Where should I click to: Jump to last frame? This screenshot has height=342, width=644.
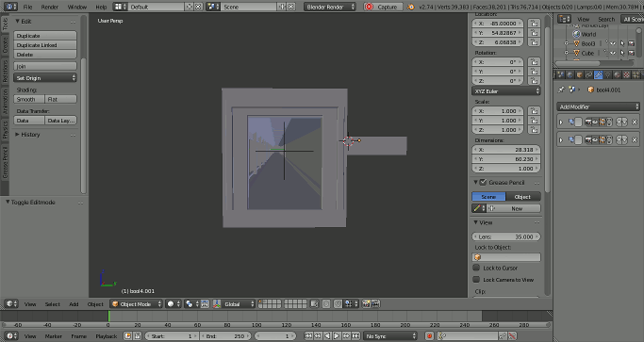(355, 335)
